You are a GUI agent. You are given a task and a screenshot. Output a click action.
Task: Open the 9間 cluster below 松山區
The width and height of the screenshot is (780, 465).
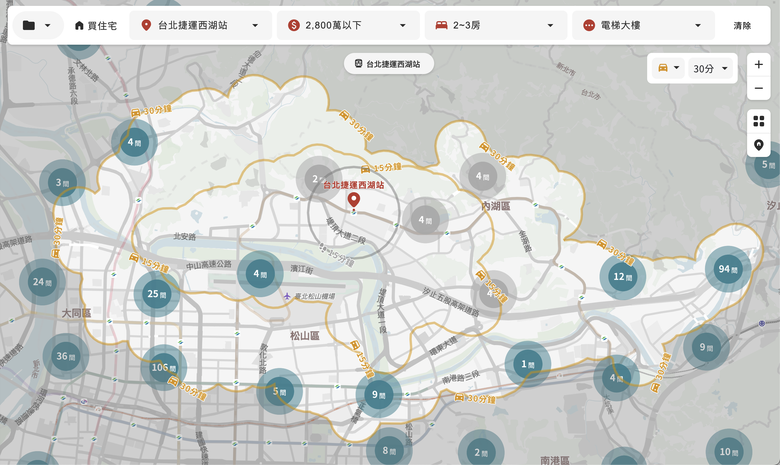[x=379, y=395]
